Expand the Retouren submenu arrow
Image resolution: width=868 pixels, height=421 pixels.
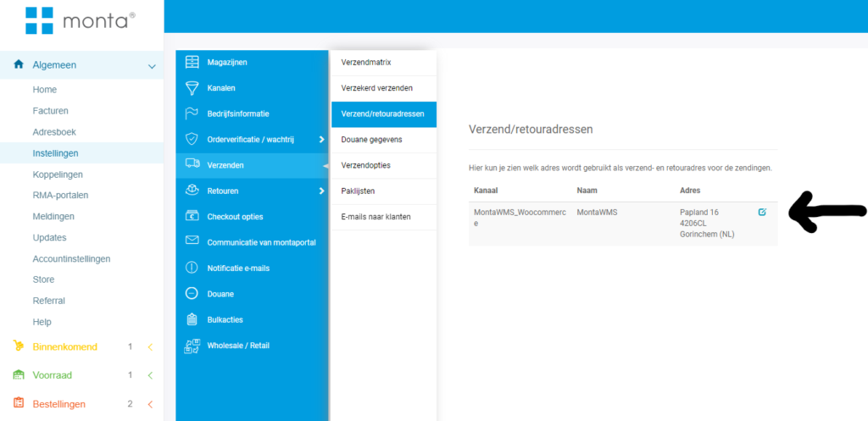click(x=321, y=191)
